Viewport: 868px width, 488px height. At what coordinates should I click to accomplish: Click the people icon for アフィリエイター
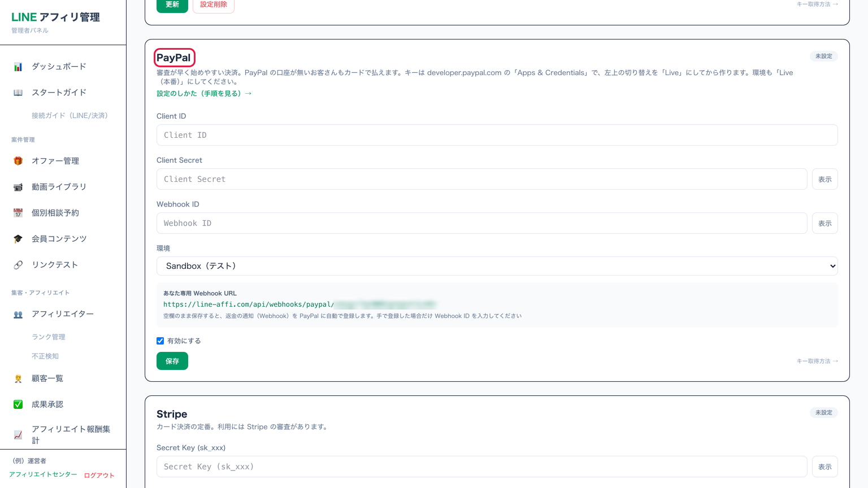tap(18, 314)
